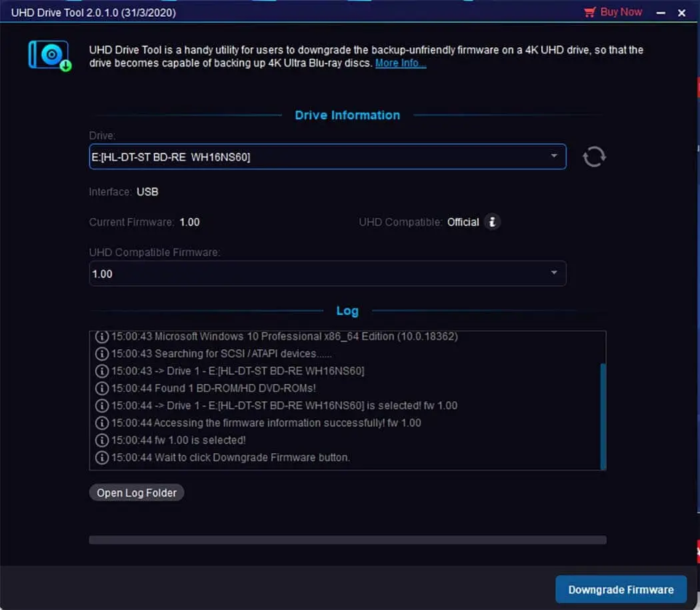Image resolution: width=700 pixels, height=610 pixels.
Task: Start the Downgrade Firmware button
Action: tap(621, 589)
